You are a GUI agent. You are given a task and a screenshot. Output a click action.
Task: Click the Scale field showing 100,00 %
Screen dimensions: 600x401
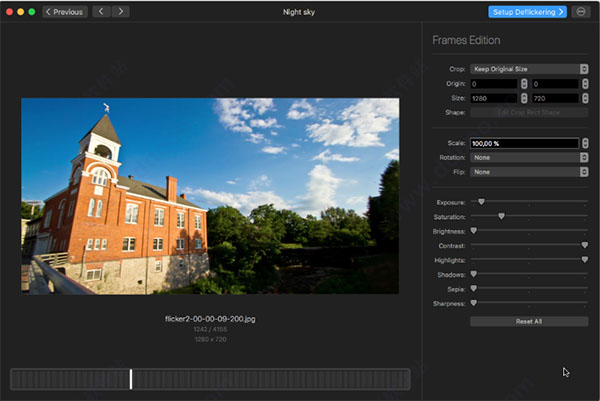tap(524, 143)
